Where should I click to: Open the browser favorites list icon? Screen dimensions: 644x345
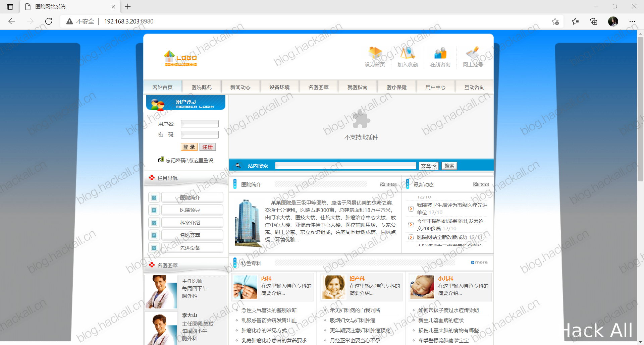[x=575, y=21]
